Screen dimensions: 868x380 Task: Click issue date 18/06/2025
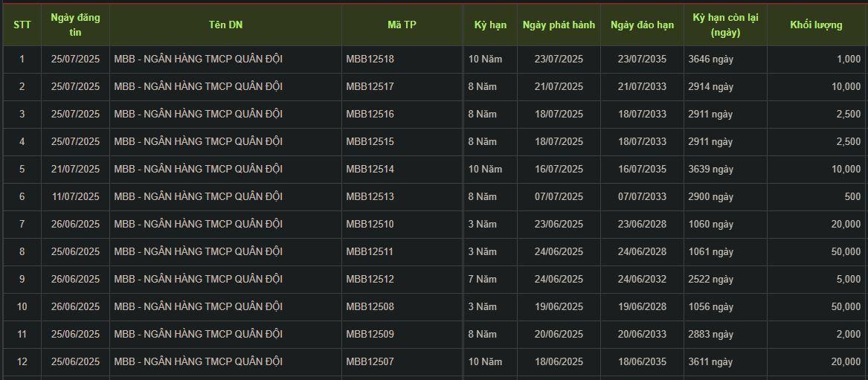point(559,361)
